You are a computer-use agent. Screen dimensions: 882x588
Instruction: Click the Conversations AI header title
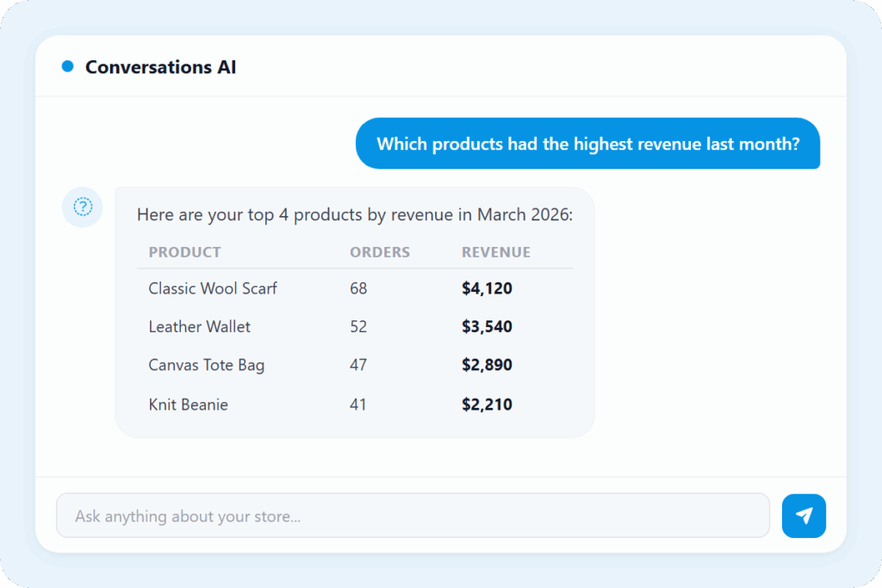[160, 66]
